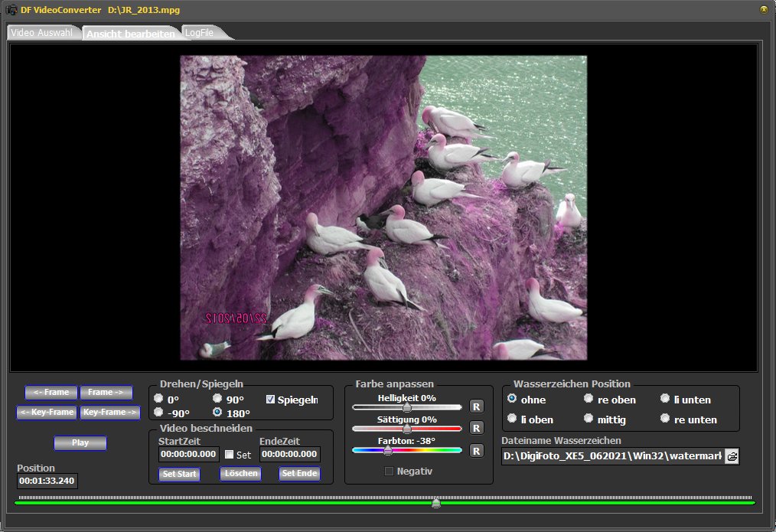
Task: Click the green timeline position marker
Action: 435,503
